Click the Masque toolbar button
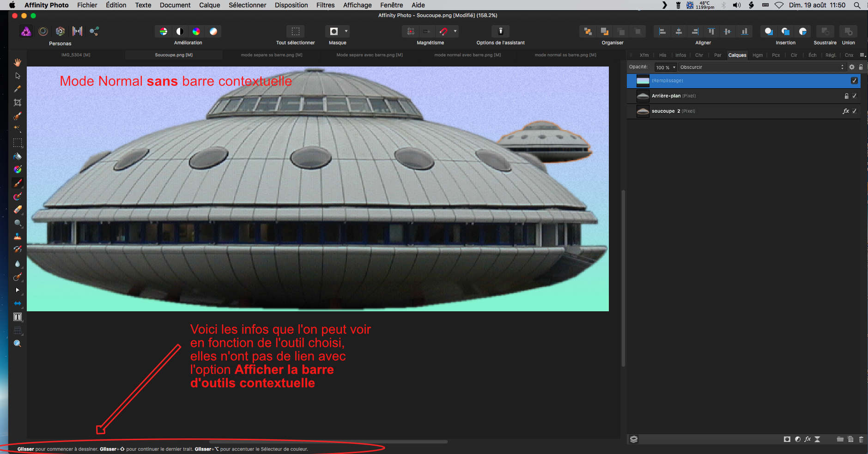This screenshot has height=454, width=868. 334,31
